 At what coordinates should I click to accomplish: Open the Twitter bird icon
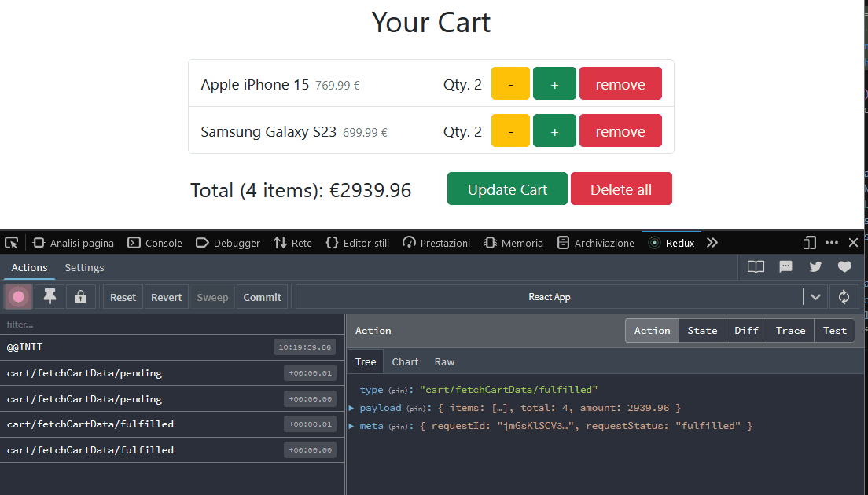click(815, 267)
